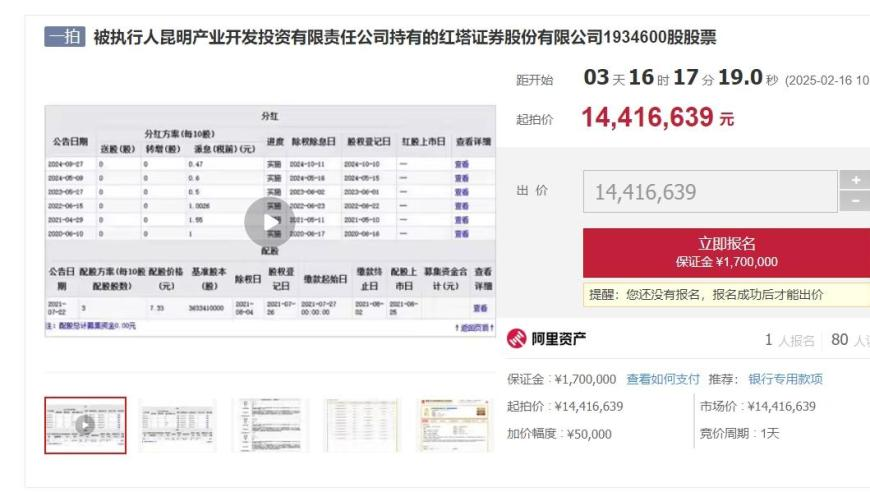The height and width of the screenshot is (492, 870).
Task: Select the first video thumbnail
Action: click(85, 425)
